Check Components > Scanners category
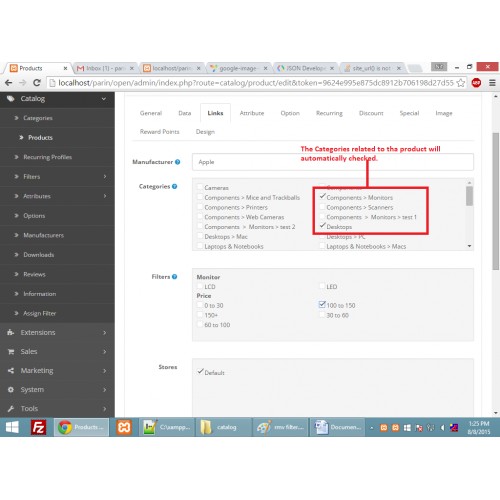The width and height of the screenshot is (500, 500). click(x=322, y=207)
